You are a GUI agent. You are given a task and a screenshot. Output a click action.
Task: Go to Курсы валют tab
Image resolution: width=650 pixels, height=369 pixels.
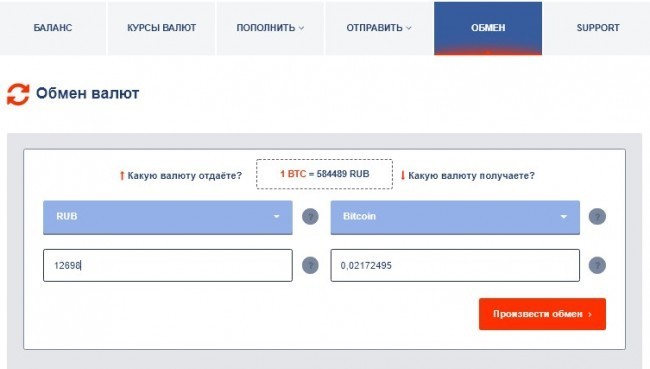click(x=161, y=28)
